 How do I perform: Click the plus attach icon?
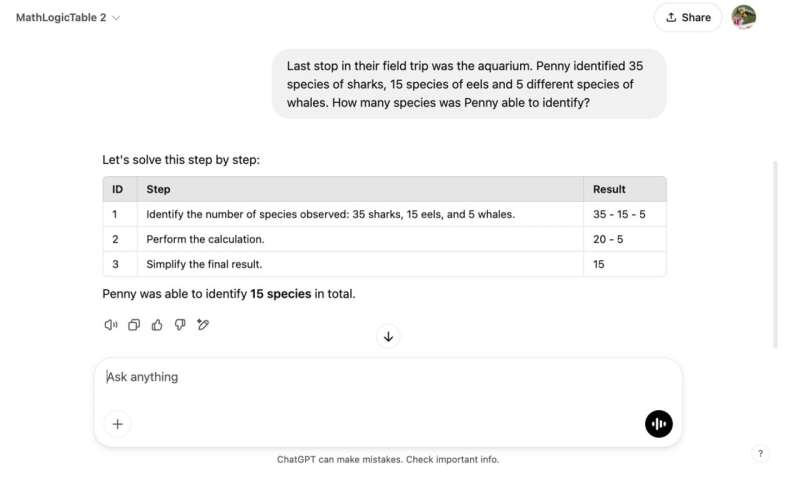tap(117, 424)
